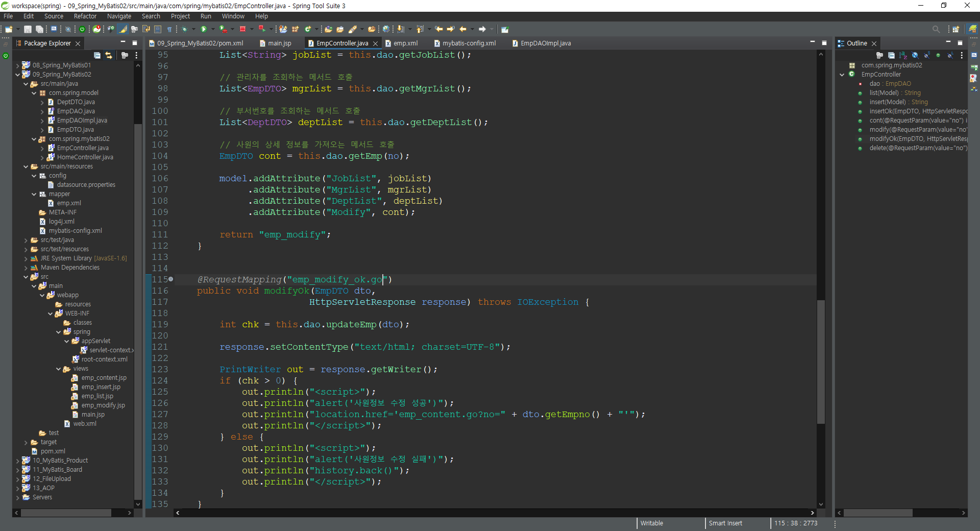Screen dimensions: 980x531
Task: Launch Debug with the bug icon
Action: point(184,29)
